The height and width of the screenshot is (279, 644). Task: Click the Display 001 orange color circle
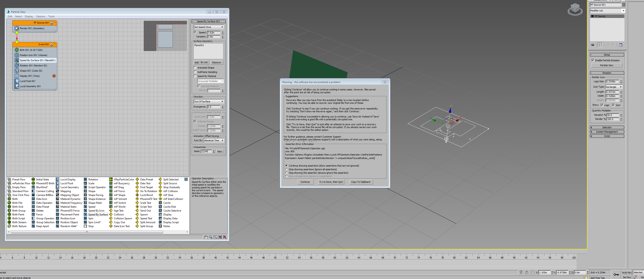pyautogui.click(x=54, y=76)
